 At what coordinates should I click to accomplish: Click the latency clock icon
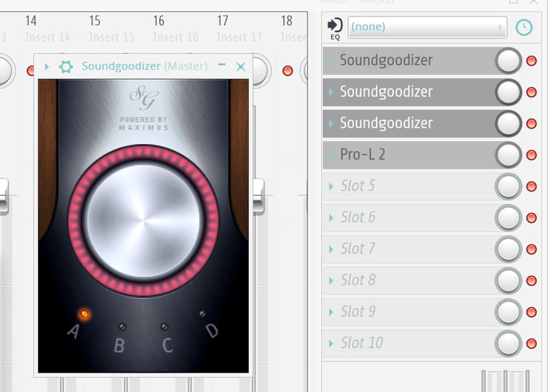click(524, 27)
